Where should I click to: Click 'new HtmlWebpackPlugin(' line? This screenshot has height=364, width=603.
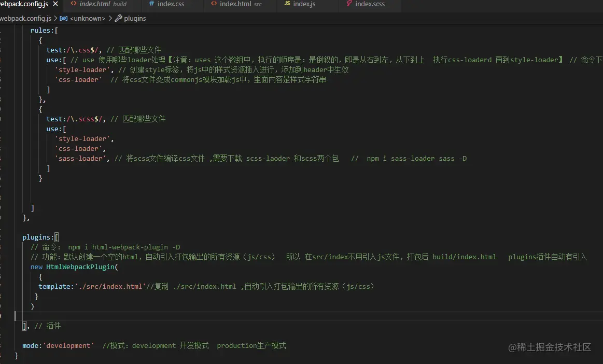74,267
